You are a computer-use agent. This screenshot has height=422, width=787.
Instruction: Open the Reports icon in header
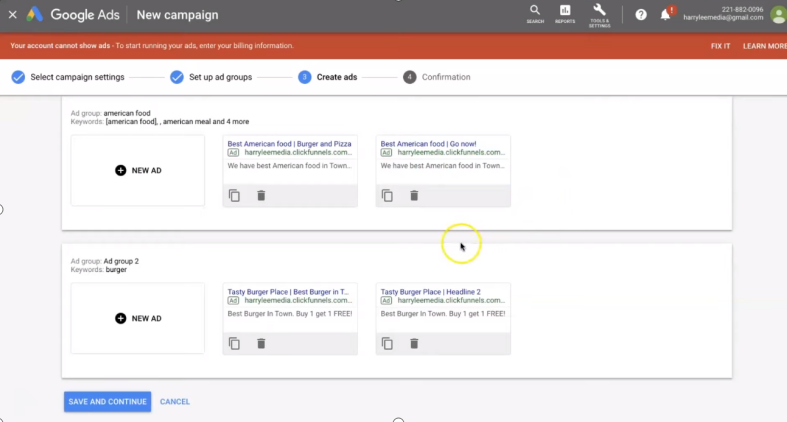[565, 13]
